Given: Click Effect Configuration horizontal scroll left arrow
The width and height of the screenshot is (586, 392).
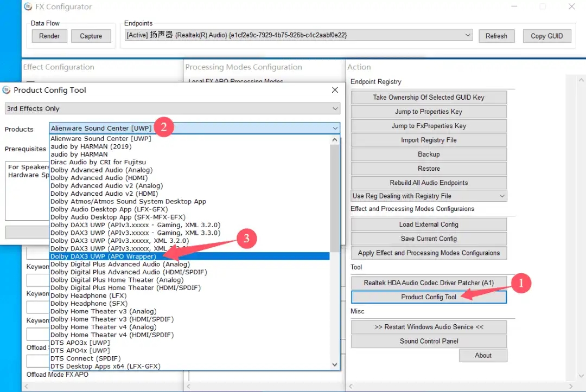Looking at the screenshot, I should [x=27, y=386].
